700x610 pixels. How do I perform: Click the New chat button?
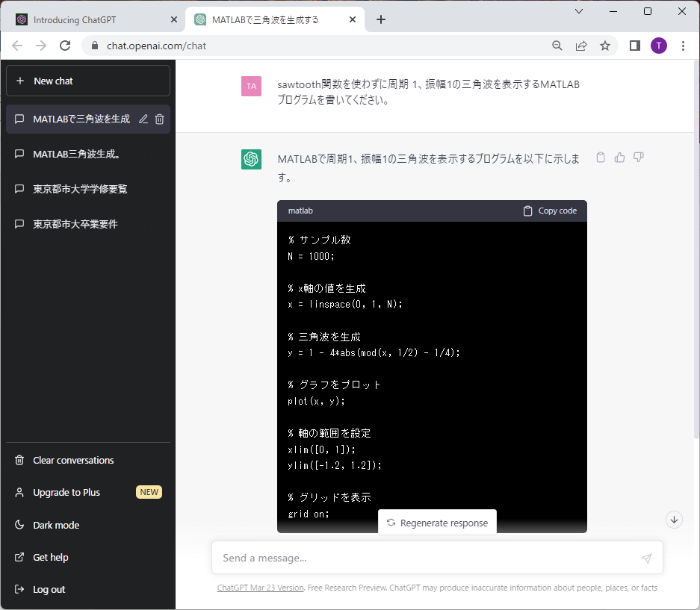point(88,81)
